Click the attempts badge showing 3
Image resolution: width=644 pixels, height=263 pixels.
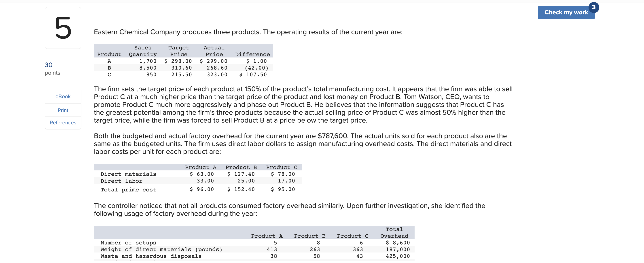(593, 7)
